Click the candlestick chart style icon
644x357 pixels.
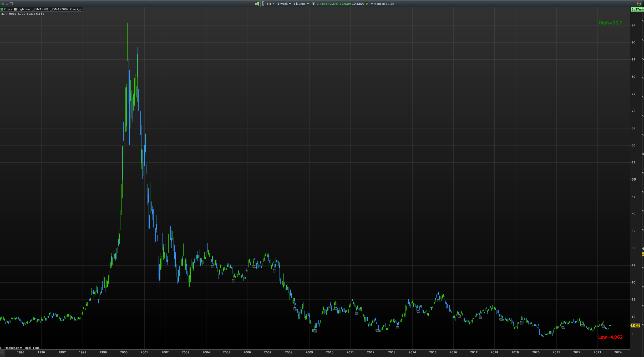pyautogui.click(x=257, y=4)
